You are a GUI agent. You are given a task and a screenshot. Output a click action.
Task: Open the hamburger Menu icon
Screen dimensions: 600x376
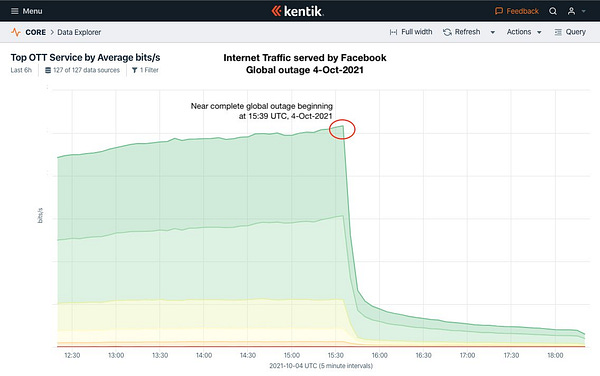(15, 11)
